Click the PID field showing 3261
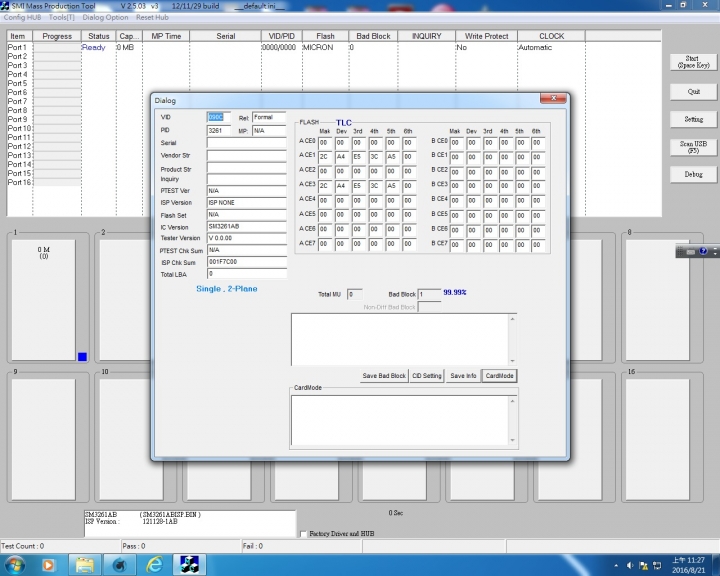The width and height of the screenshot is (720, 576). pyautogui.click(x=219, y=130)
